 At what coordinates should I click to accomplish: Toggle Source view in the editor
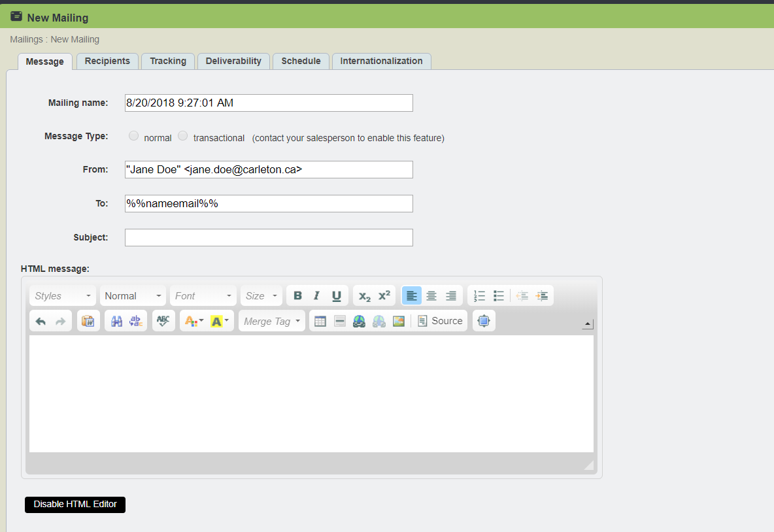[x=440, y=321]
